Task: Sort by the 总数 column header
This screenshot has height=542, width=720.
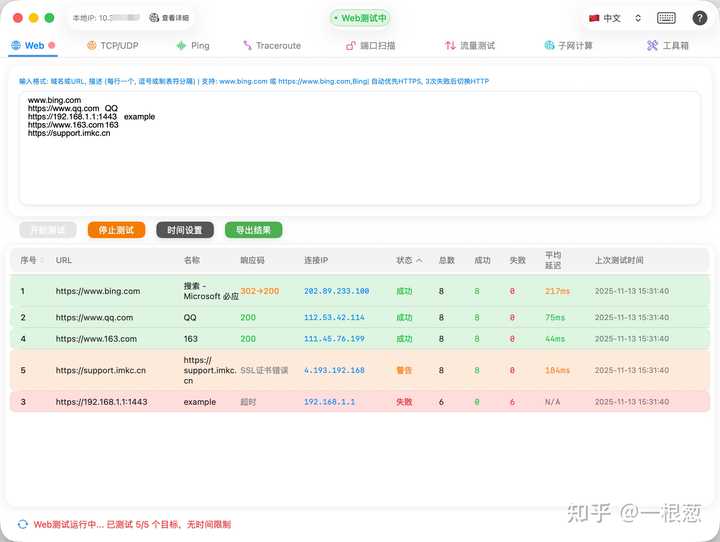Action: click(x=446, y=260)
